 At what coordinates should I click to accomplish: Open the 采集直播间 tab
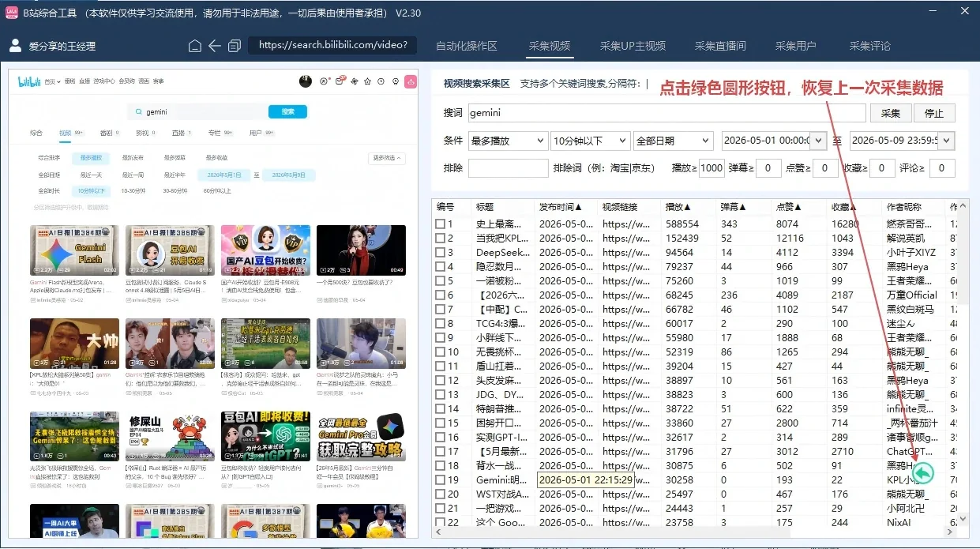(720, 46)
